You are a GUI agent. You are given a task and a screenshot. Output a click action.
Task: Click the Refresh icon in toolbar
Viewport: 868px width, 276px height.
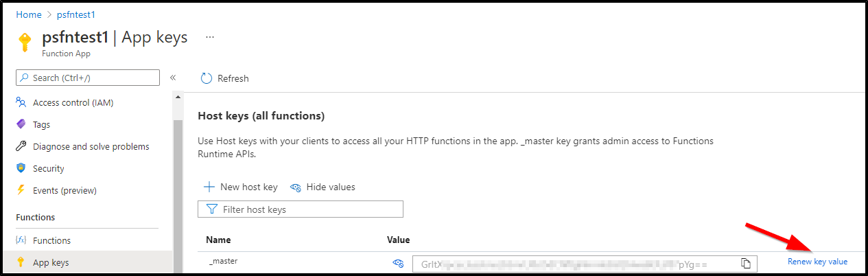click(207, 78)
